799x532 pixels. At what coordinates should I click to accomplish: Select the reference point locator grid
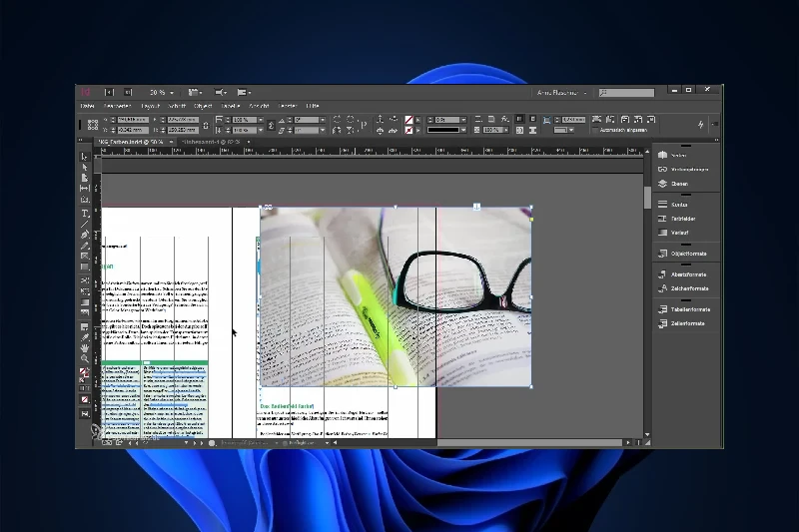[x=93, y=125]
